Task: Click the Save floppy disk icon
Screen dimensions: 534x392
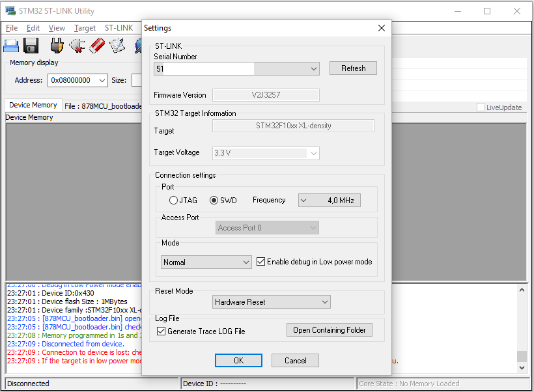Action: (31, 46)
